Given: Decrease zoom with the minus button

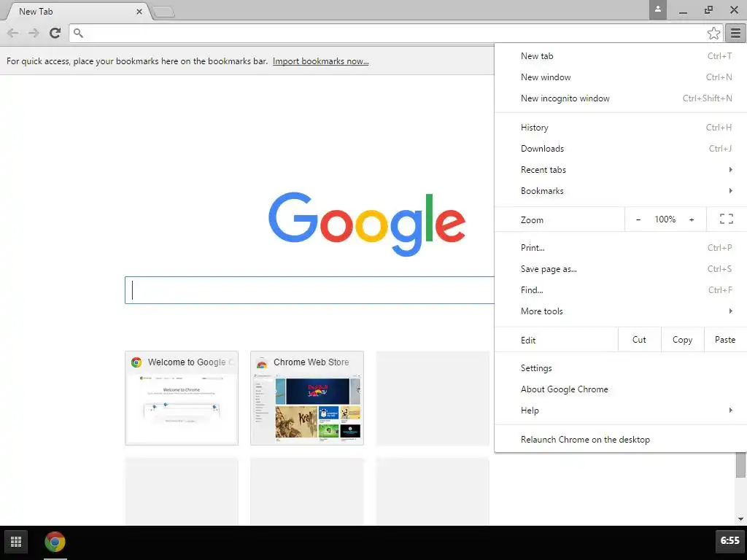Looking at the screenshot, I should [x=638, y=219].
